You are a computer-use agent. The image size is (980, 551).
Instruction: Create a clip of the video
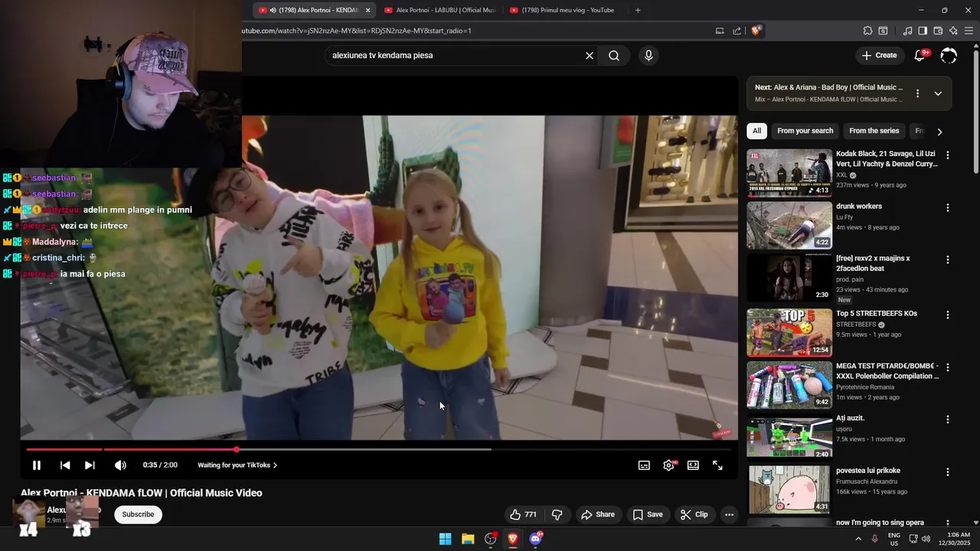(x=694, y=514)
